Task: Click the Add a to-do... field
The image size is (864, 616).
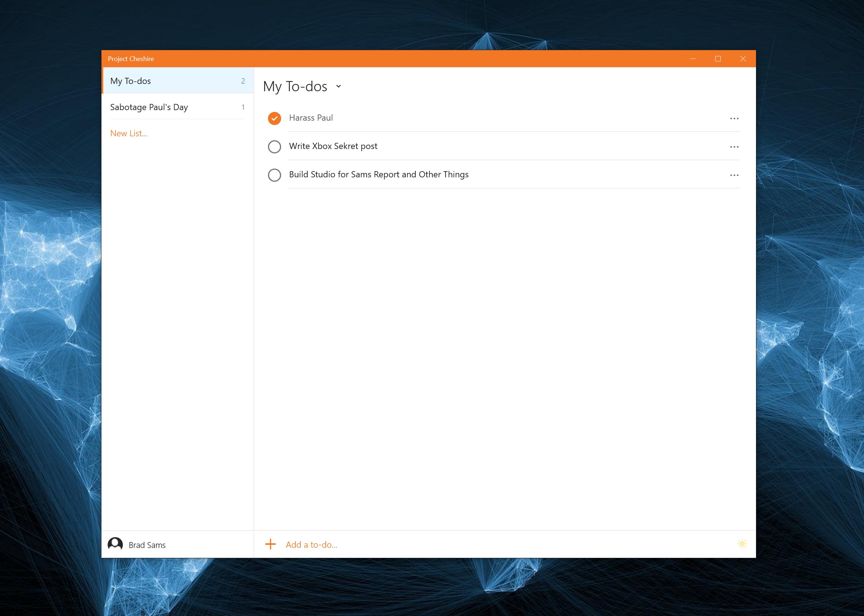Action: tap(311, 545)
